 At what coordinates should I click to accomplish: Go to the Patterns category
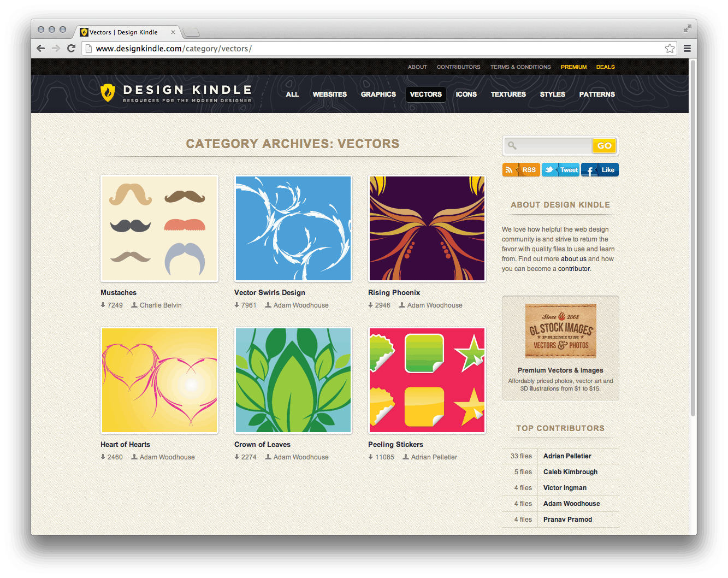[596, 95]
